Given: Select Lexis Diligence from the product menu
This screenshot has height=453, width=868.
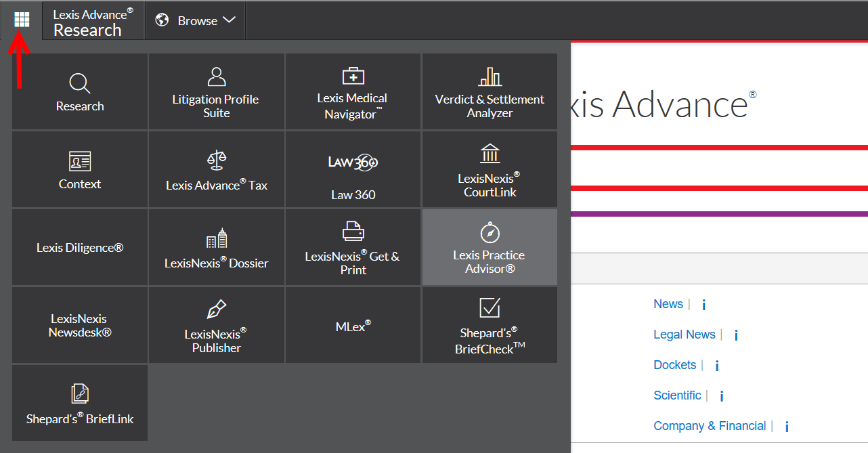Looking at the screenshot, I should (80, 248).
